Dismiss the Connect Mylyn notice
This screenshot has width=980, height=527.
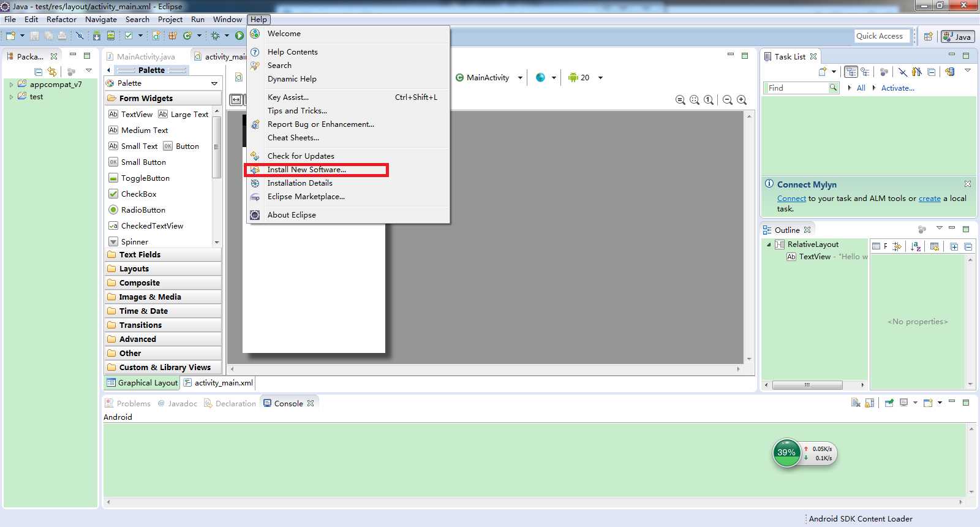click(968, 184)
